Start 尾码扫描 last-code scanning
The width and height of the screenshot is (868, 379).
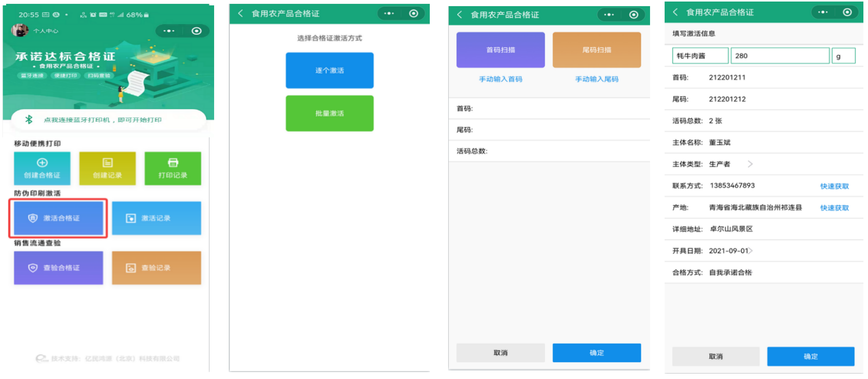pyautogui.click(x=596, y=49)
